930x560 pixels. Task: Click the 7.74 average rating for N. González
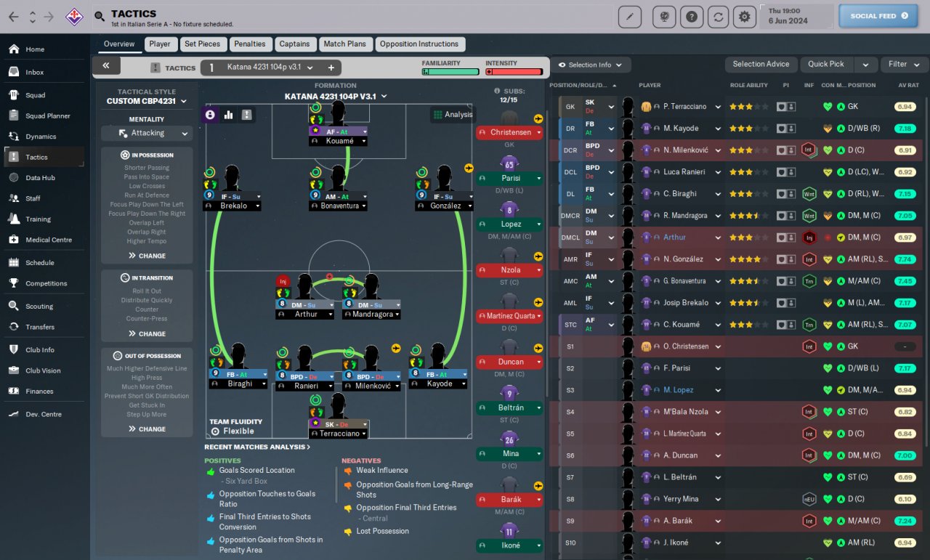coord(904,259)
